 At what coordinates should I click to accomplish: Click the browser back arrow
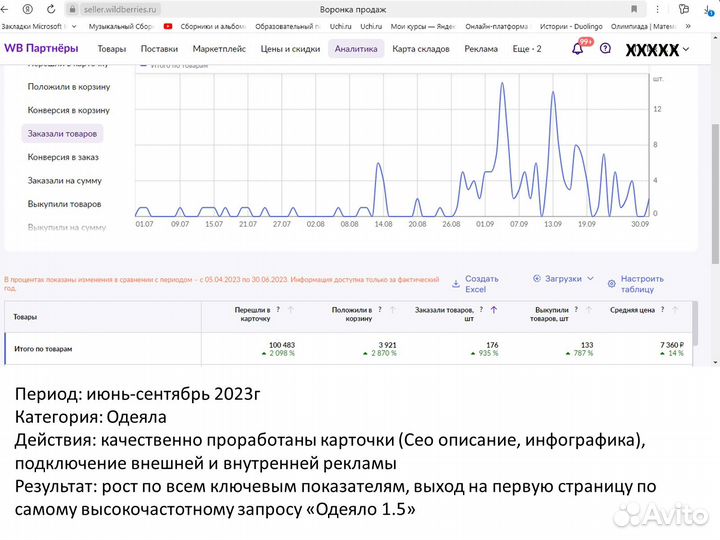click(x=5, y=9)
